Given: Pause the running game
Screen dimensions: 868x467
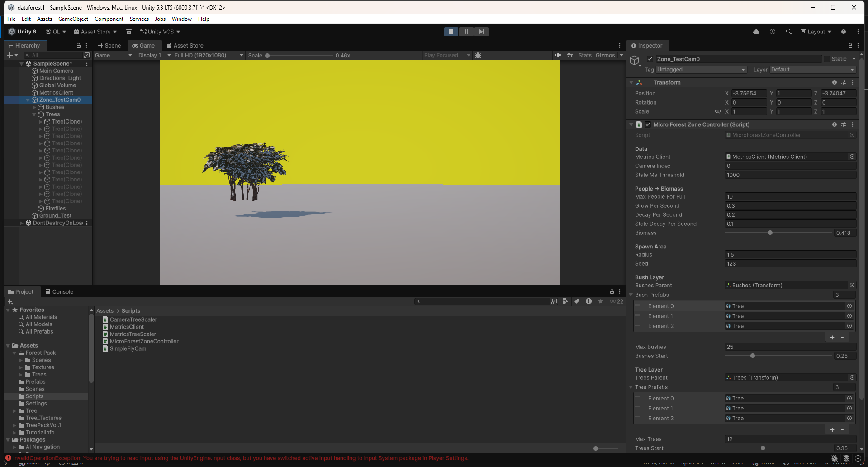Looking at the screenshot, I should [466, 32].
